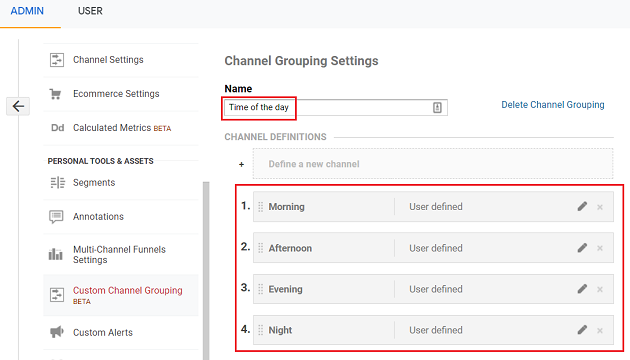Click the plus sign to add a channel

pos(241,164)
